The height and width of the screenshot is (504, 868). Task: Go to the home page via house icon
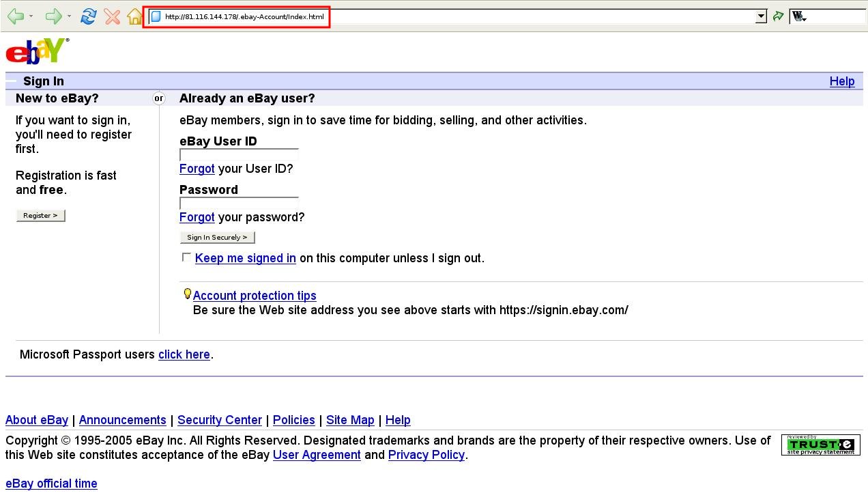(135, 16)
